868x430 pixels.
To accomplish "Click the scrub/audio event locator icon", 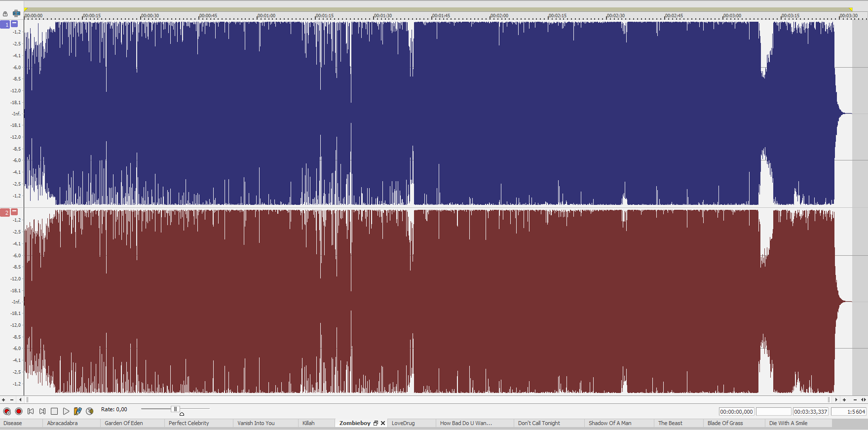I will [90, 411].
